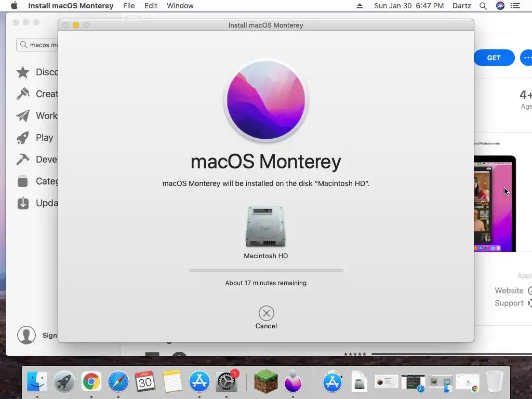Open Develop section in App Store sidebar
Screen dimensions: 532x399
[37, 159]
